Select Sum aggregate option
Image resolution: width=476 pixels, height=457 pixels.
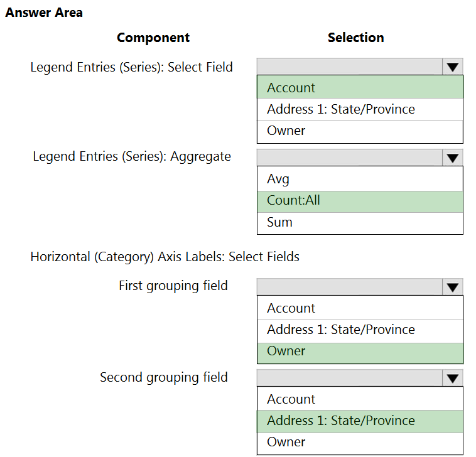pyautogui.click(x=359, y=222)
